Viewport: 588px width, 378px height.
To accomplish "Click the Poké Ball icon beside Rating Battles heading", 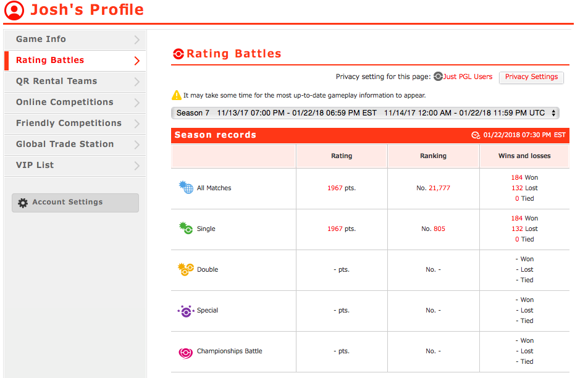I will [x=178, y=54].
